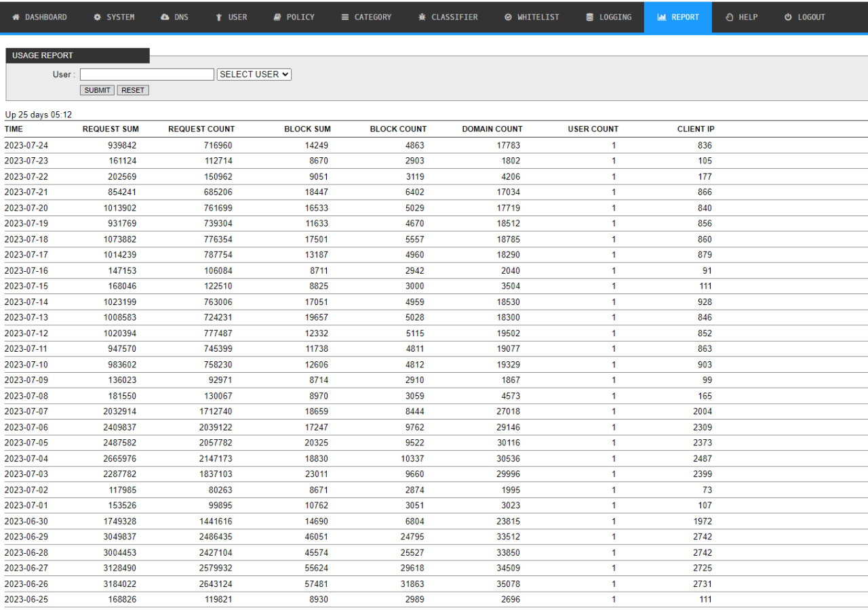Screen dimensions: 868x610
Task: Open the SYSTEM menu label
Action: 121,17
